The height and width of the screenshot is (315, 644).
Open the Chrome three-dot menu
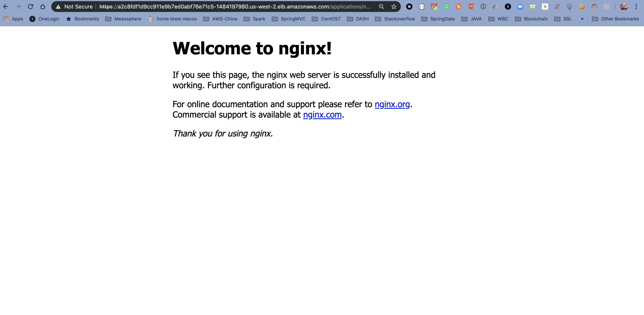(x=636, y=7)
